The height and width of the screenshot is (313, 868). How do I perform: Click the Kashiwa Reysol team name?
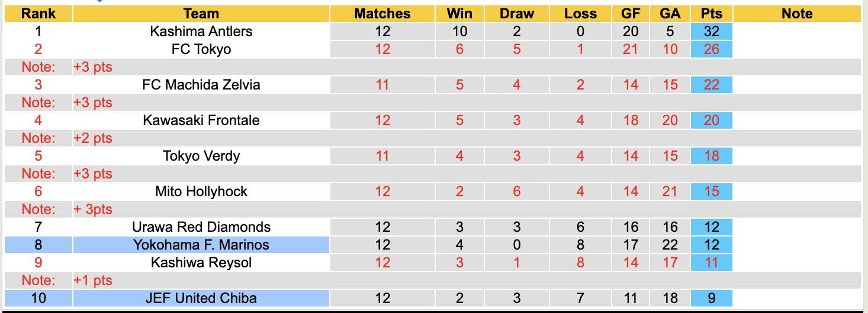201,263
